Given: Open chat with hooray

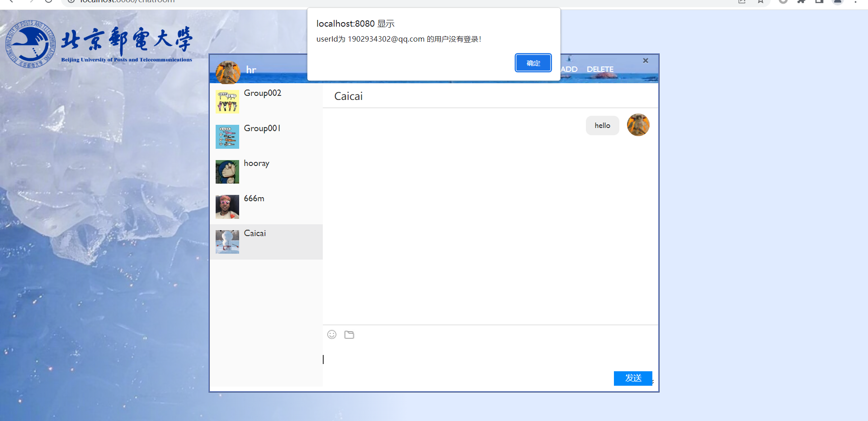Looking at the screenshot, I should click(x=256, y=163).
